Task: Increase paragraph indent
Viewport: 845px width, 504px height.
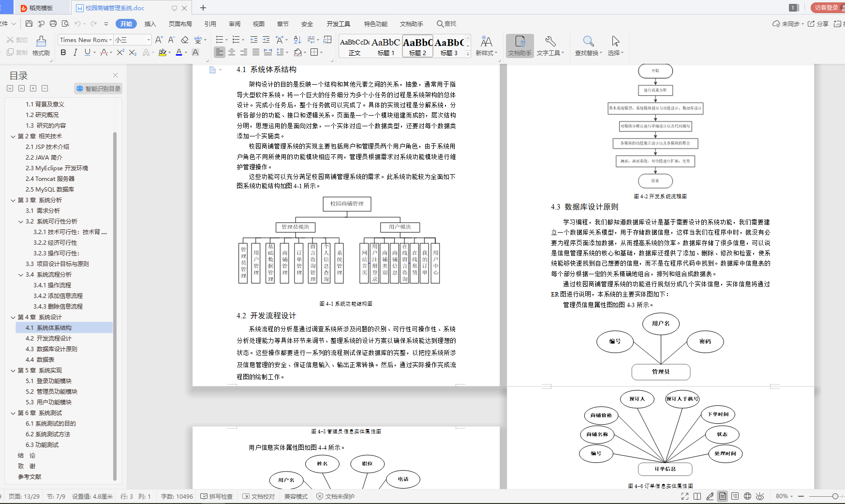Action: 266,40
